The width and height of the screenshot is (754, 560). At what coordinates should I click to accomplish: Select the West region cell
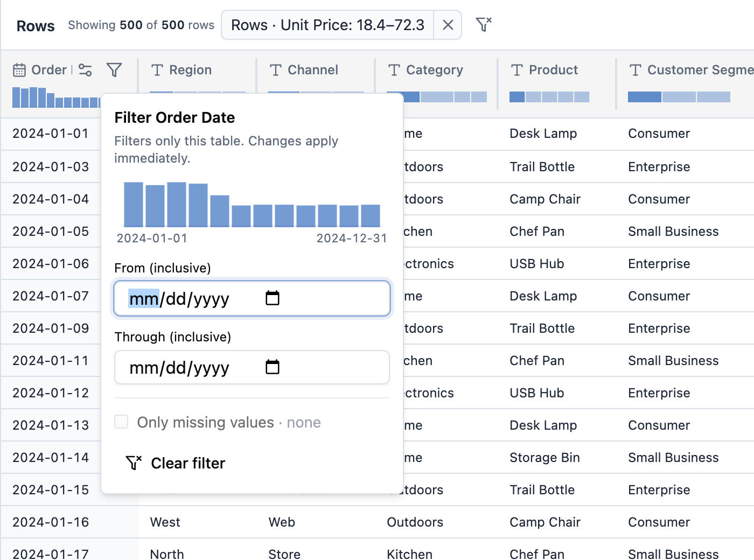[x=165, y=522]
